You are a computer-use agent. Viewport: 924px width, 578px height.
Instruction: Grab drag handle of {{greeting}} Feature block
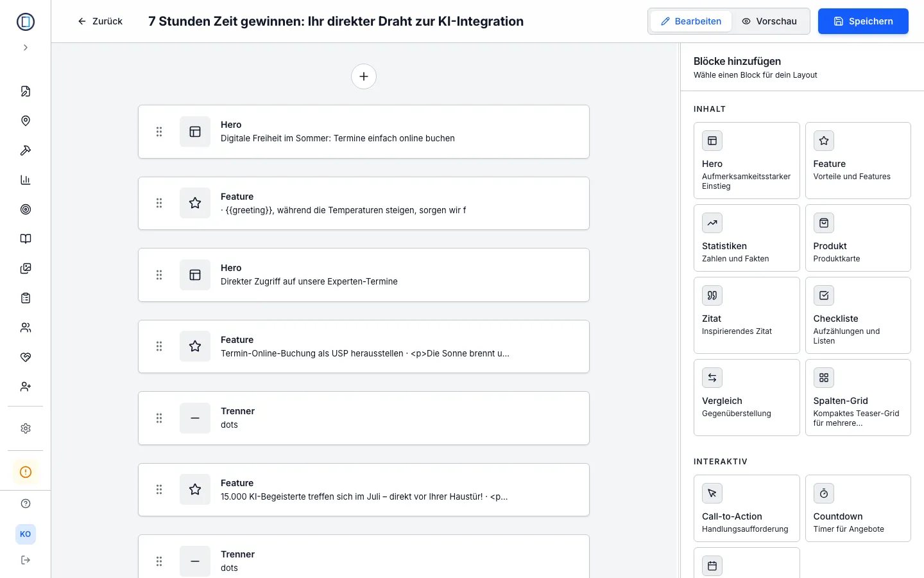pyautogui.click(x=159, y=203)
